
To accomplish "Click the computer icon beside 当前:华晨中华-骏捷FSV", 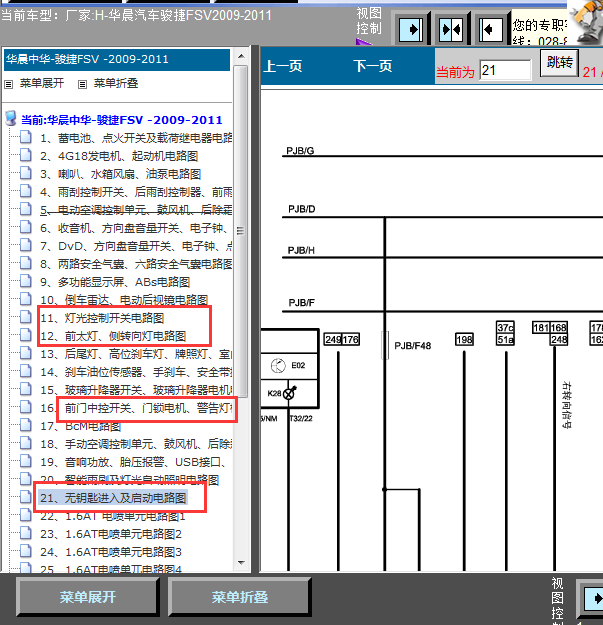I will pos(11,119).
